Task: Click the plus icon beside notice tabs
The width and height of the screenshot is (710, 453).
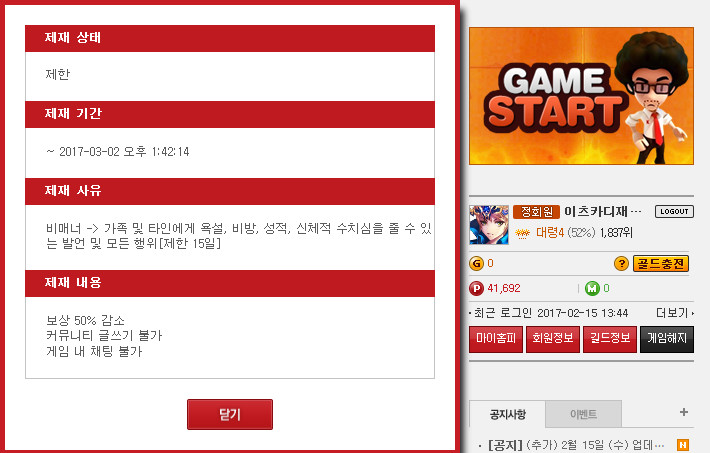Action: point(684,412)
